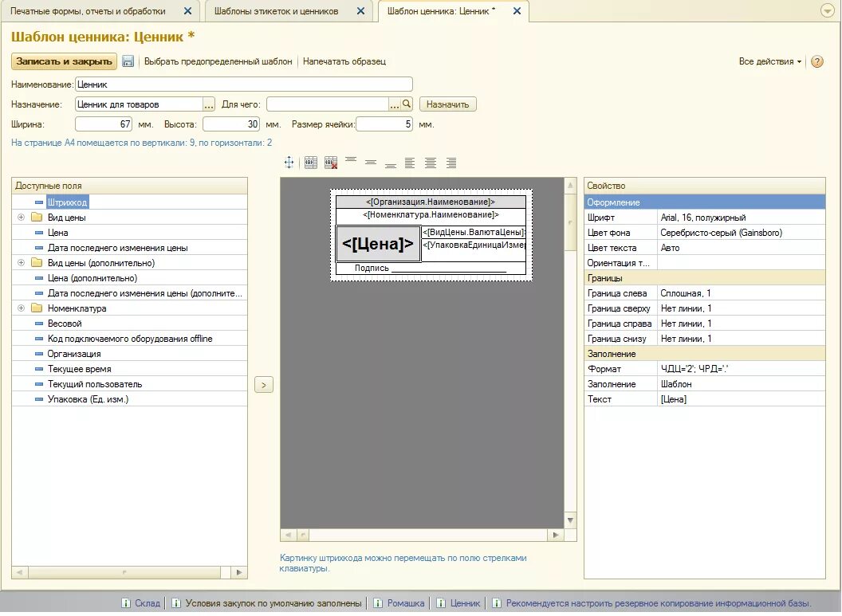This screenshot has width=842, height=616.
Task: Click template preview horizontal scrollbar right arrow
Action: click(556, 535)
